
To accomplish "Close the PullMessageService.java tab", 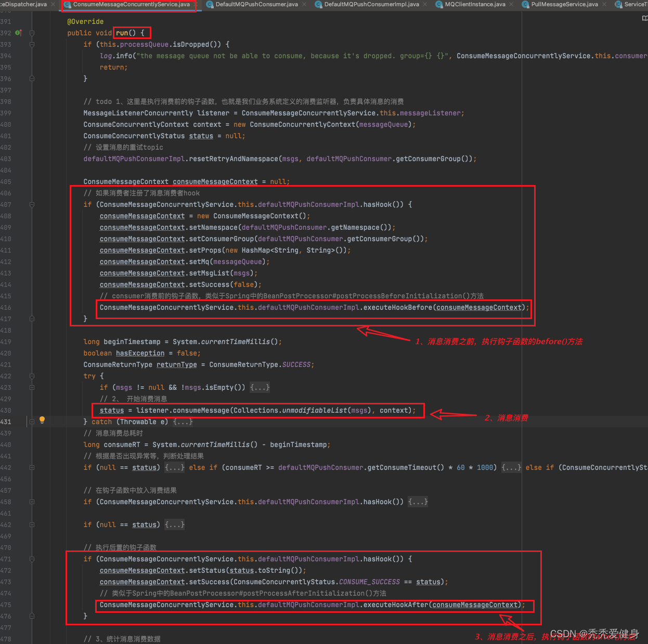I will [x=604, y=4].
